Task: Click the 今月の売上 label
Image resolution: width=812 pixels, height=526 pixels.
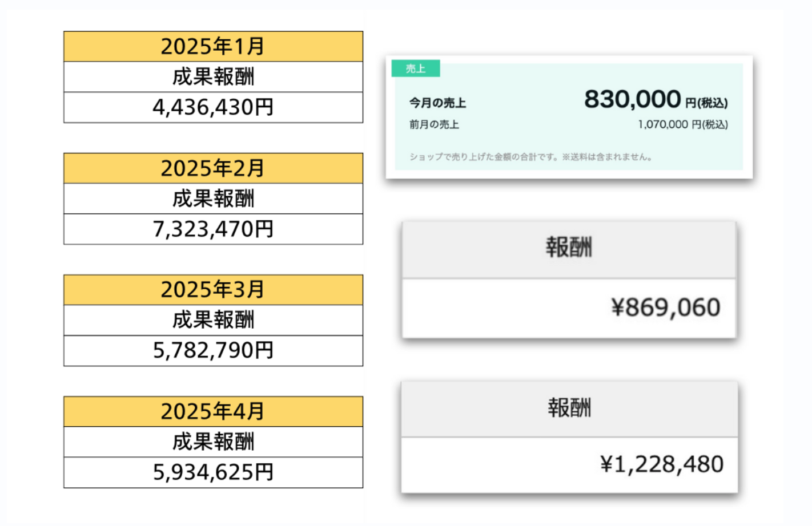Action: (437, 103)
